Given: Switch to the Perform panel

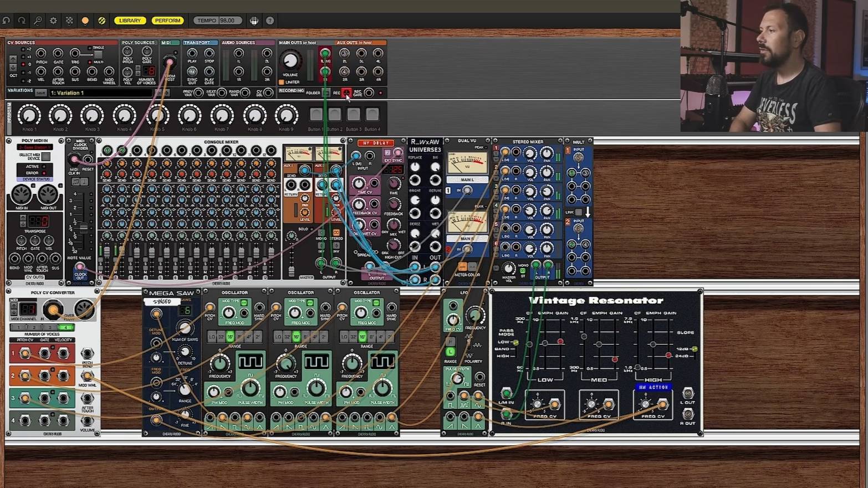Looking at the screenshot, I should (x=167, y=20).
